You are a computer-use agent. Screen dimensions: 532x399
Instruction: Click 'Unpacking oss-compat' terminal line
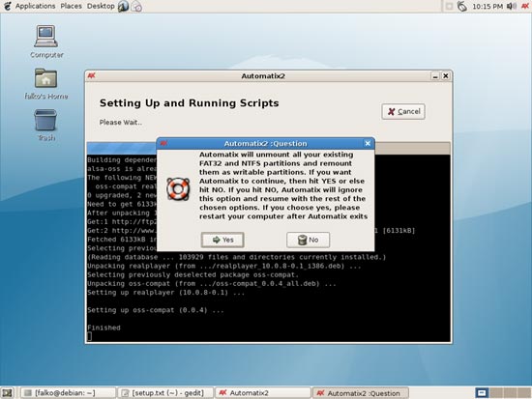212,284
